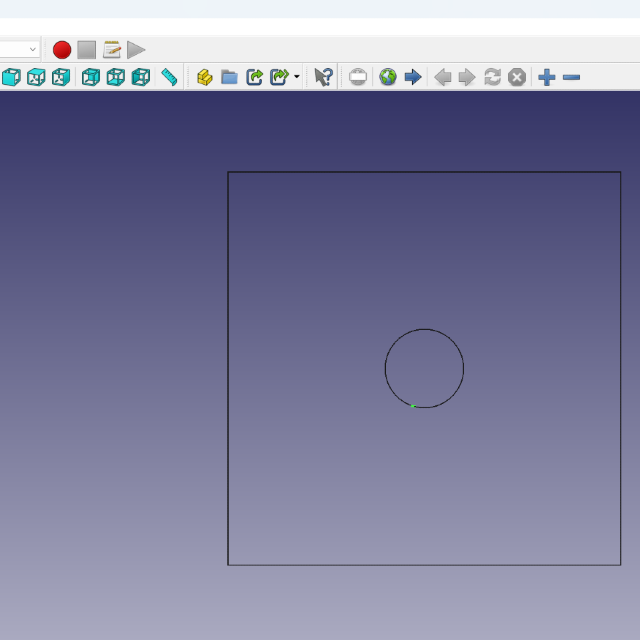Go to next page grey right arrow
The width and height of the screenshot is (640, 640).
(467, 77)
